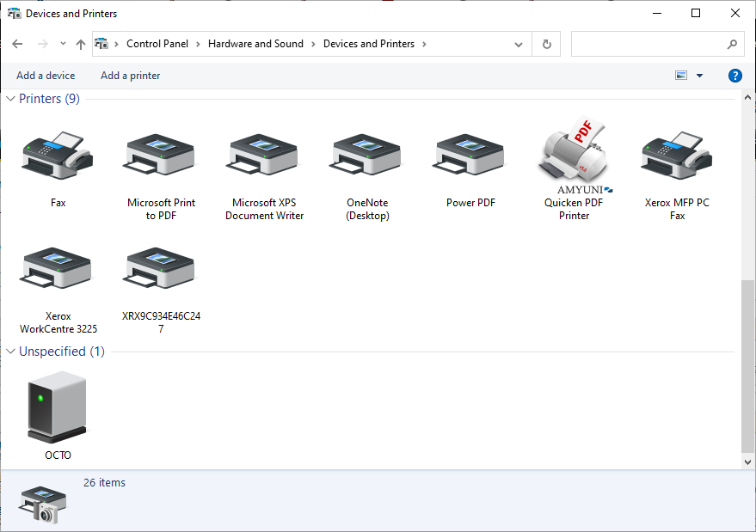Screen dimensions: 756x532
Task: Select the Microsoft Print to PDF icon
Action: 161,155
